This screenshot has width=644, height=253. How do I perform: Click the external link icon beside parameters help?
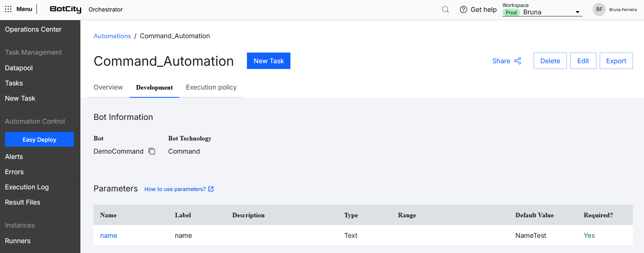click(211, 189)
